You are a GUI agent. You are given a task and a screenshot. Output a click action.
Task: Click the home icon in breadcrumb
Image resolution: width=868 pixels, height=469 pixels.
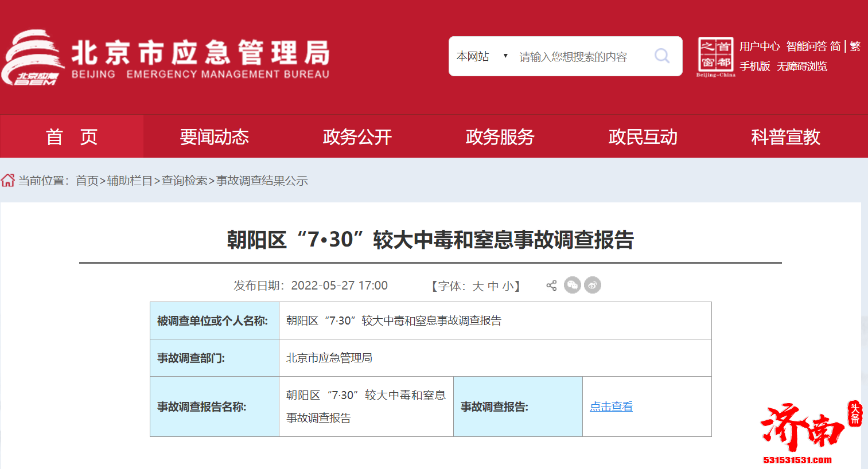(x=8, y=181)
